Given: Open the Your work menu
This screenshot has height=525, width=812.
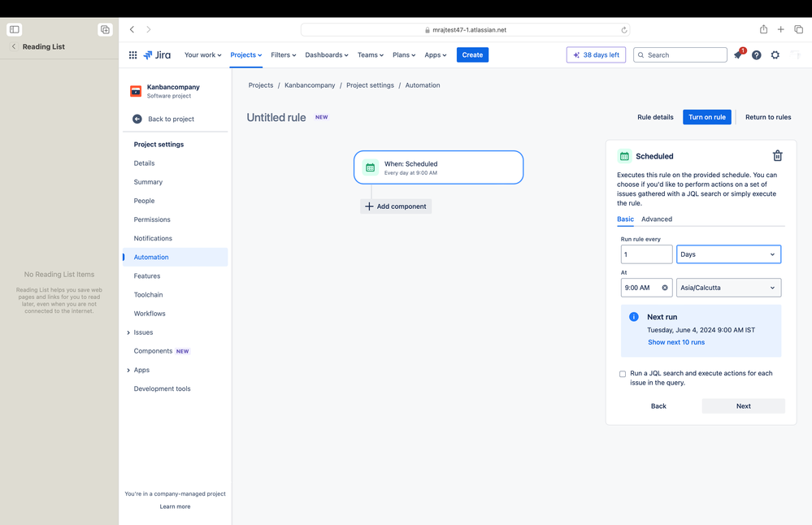Looking at the screenshot, I should pos(202,55).
